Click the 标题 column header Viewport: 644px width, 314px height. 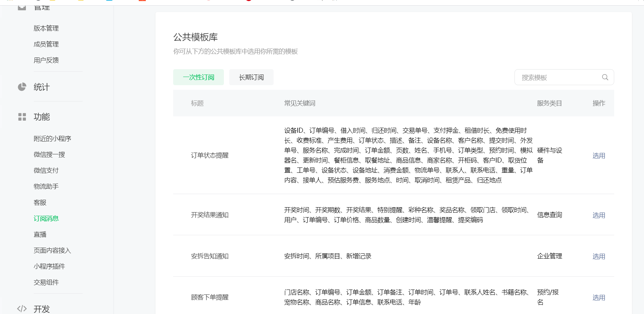pos(197,103)
